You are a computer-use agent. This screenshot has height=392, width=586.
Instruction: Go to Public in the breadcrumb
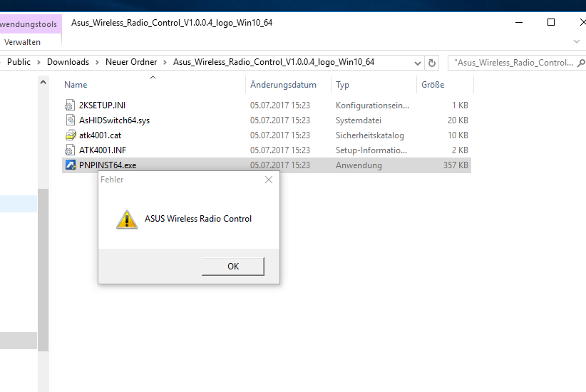pos(19,62)
